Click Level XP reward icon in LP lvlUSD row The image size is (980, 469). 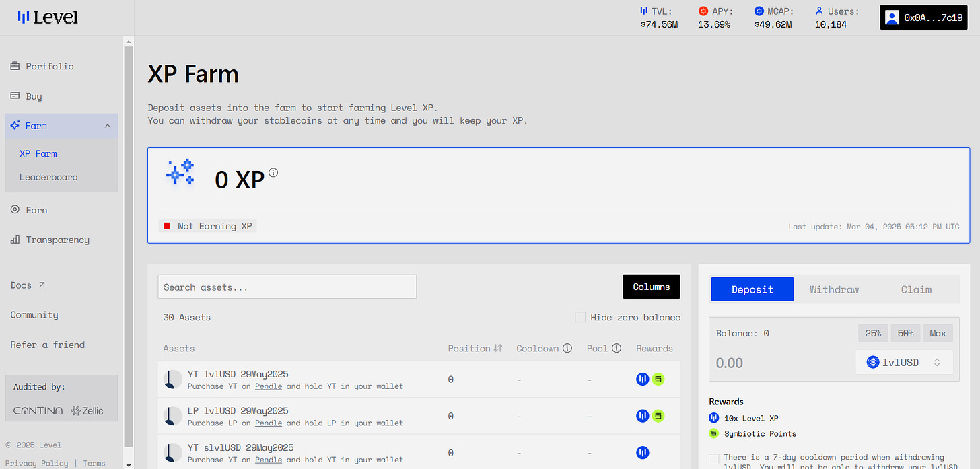(643, 416)
